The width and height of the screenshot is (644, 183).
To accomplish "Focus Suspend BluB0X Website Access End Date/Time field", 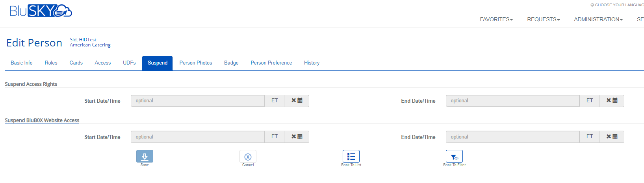I will click(512, 137).
